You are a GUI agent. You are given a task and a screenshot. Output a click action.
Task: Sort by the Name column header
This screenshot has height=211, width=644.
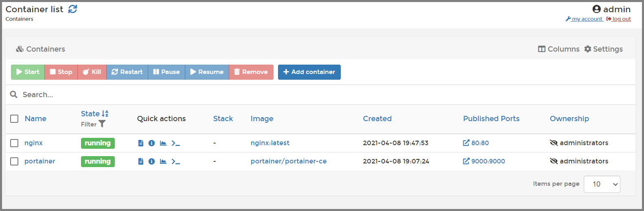(35, 119)
